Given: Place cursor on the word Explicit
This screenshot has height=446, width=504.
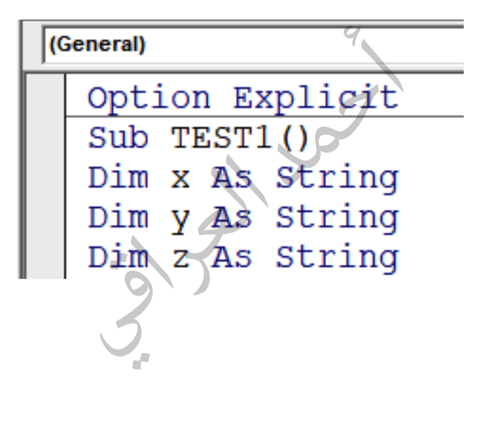Looking at the screenshot, I should [x=316, y=98].
